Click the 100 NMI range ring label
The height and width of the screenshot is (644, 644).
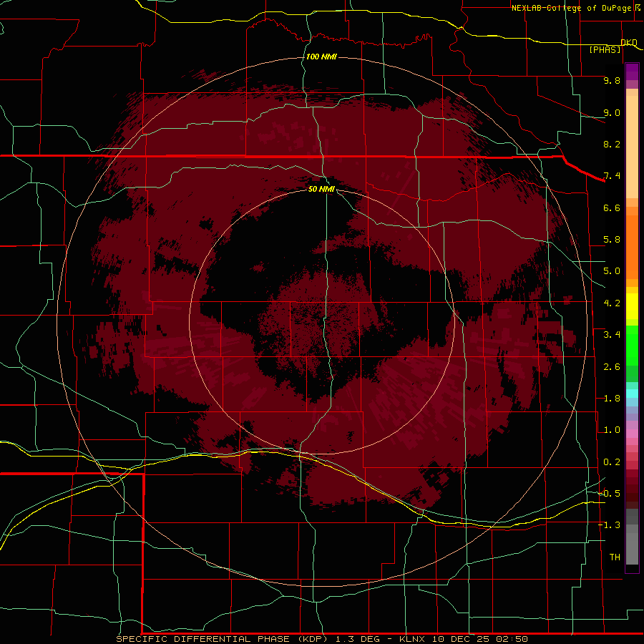321,57
